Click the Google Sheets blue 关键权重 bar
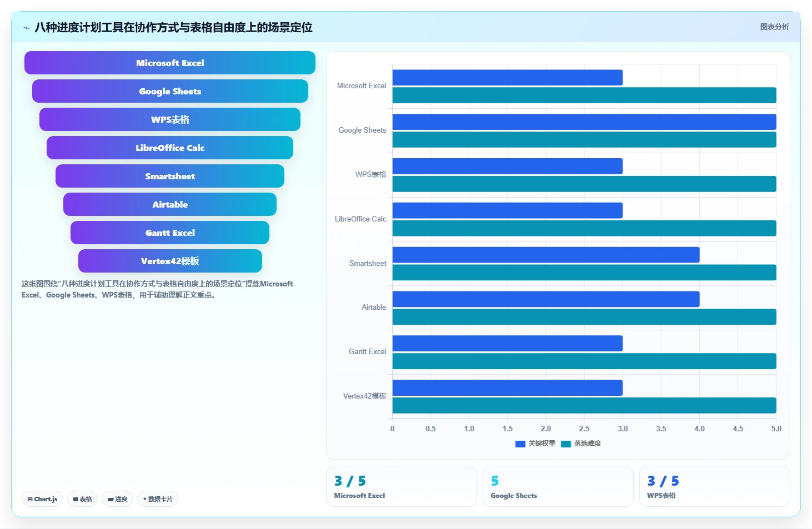 [584, 122]
